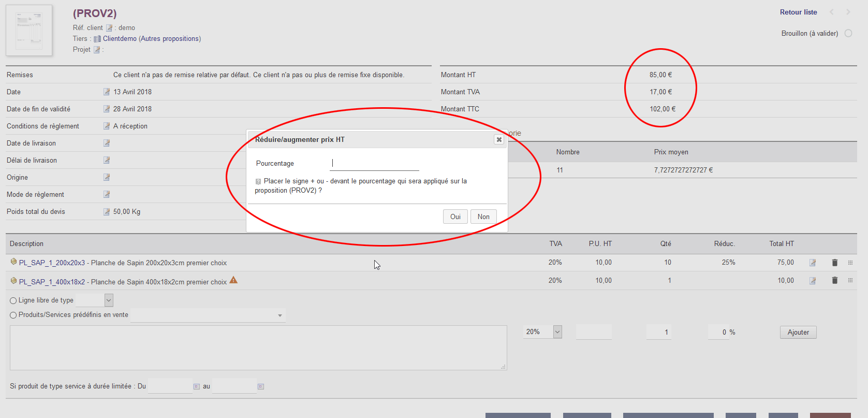Click the warning triangle on PL_SAP_1_400x18x2
868x418 pixels.
pyautogui.click(x=233, y=280)
